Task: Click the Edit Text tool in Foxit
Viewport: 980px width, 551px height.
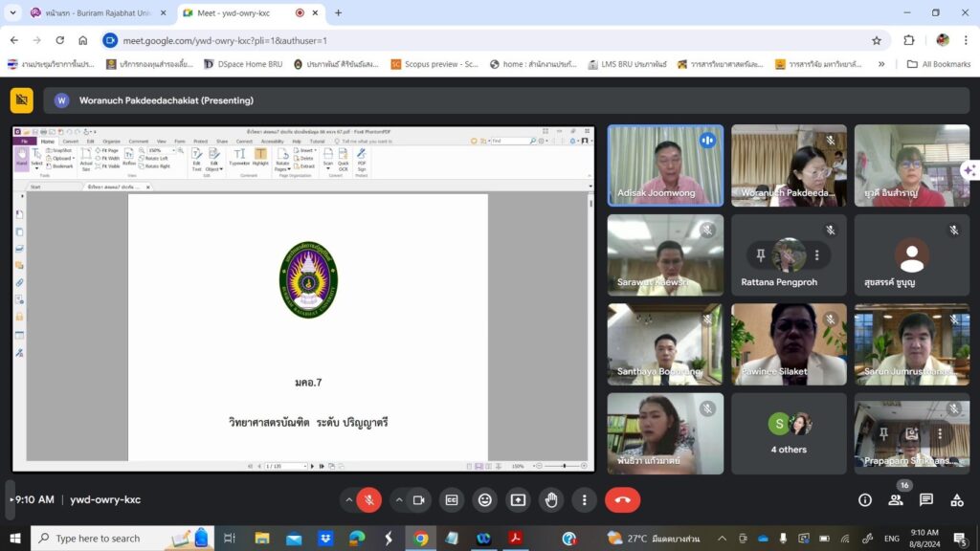Action: [x=197, y=160]
